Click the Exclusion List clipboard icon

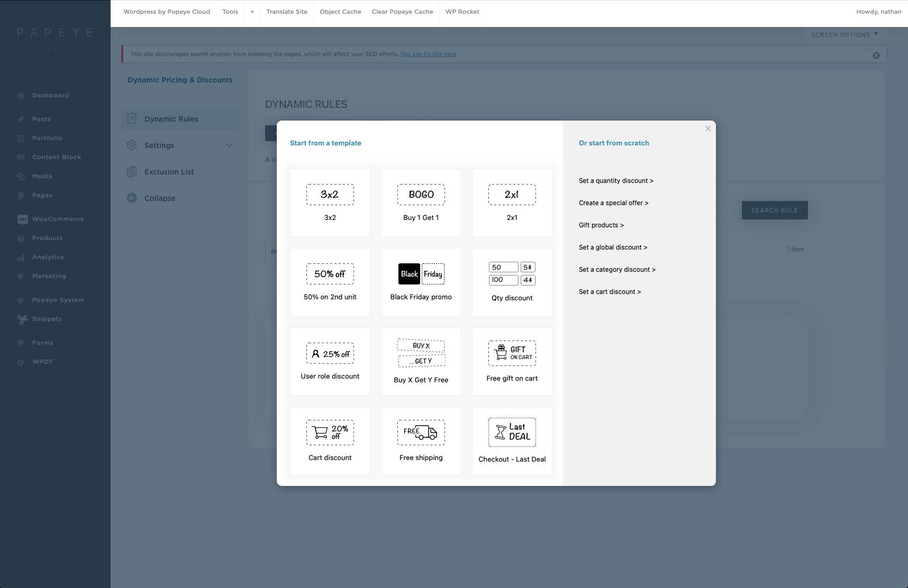[x=132, y=172]
